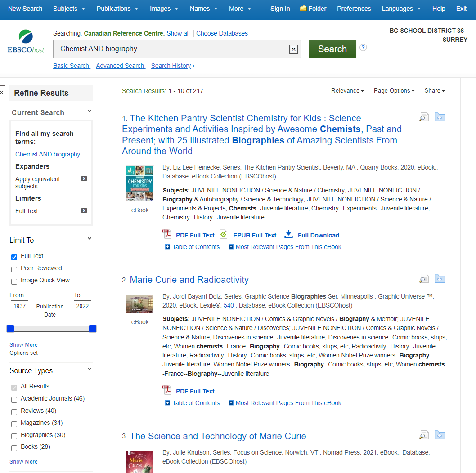Add Kitchen Pantry Scientist result to folder

(x=440, y=117)
